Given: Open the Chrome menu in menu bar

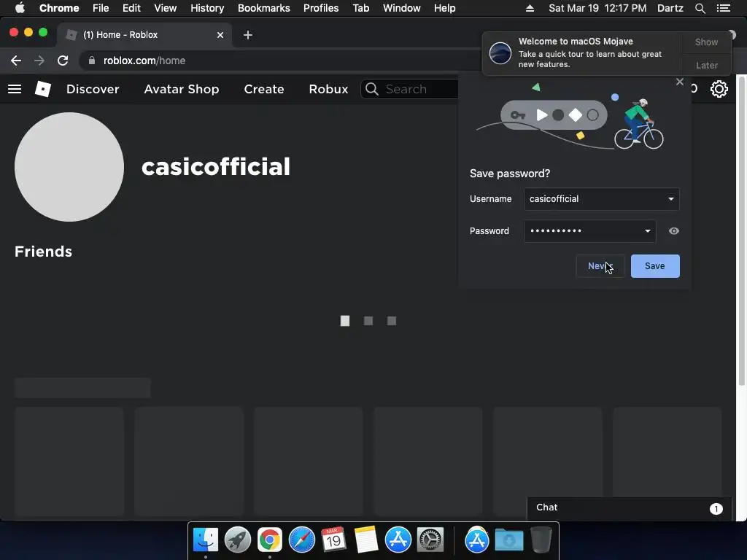Looking at the screenshot, I should coord(59,8).
